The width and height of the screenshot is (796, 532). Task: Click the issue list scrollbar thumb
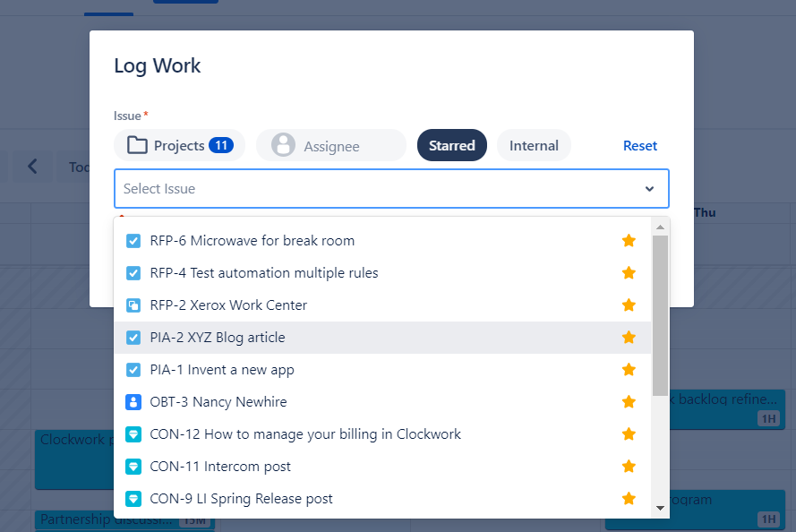(660, 313)
